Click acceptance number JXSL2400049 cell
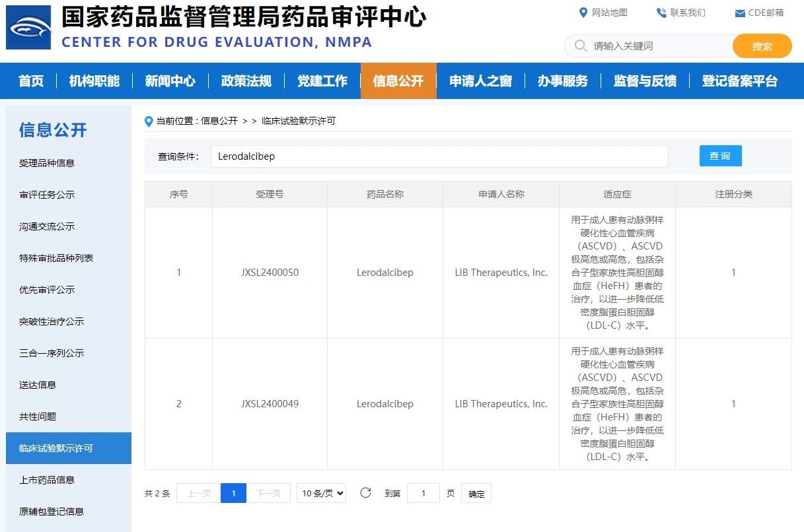Image resolution: width=804 pixels, height=532 pixels. [x=270, y=404]
